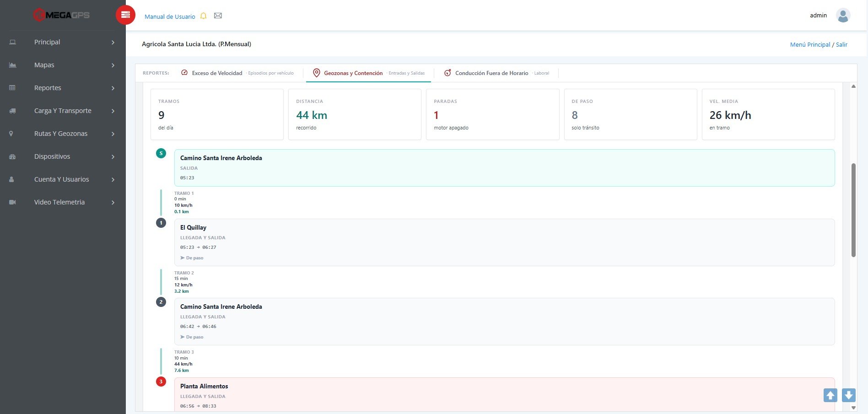Expand the Reportes menu chevron
The image size is (868, 414).
[113, 88]
